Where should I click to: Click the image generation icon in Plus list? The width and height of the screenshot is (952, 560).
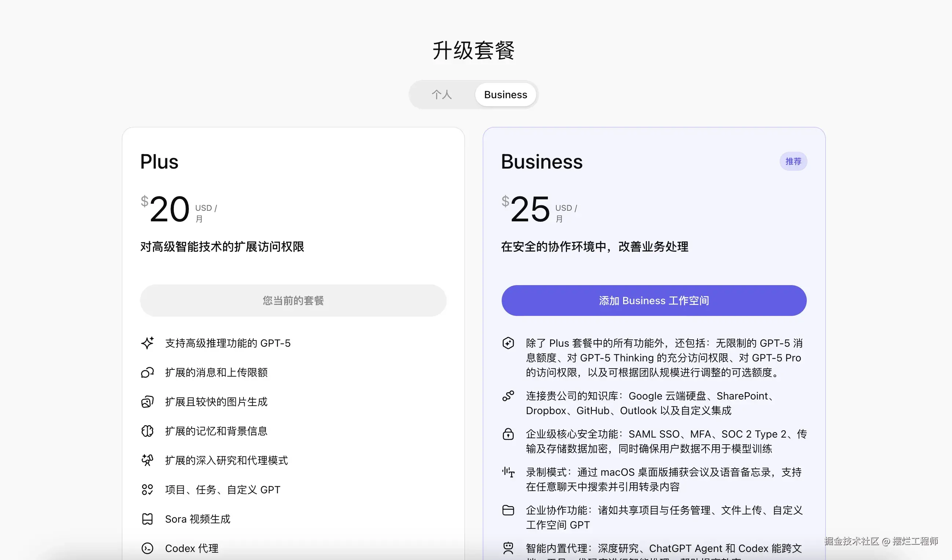pyautogui.click(x=147, y=401)
